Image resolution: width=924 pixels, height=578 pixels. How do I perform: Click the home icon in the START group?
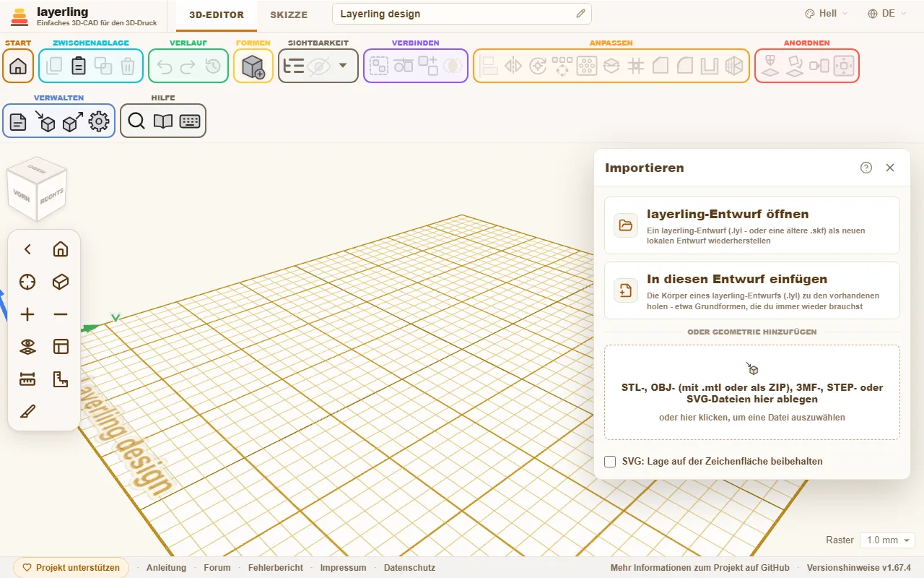coord(18,66)
